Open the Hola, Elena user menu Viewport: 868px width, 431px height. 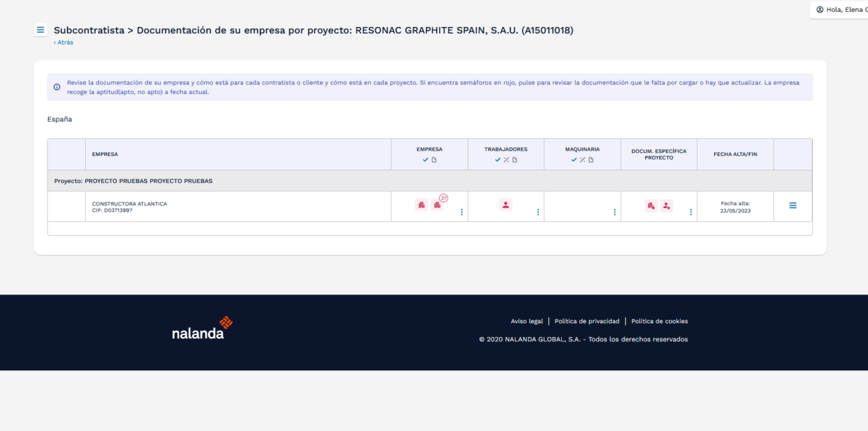pyautogui.click(x=839, y=9)
